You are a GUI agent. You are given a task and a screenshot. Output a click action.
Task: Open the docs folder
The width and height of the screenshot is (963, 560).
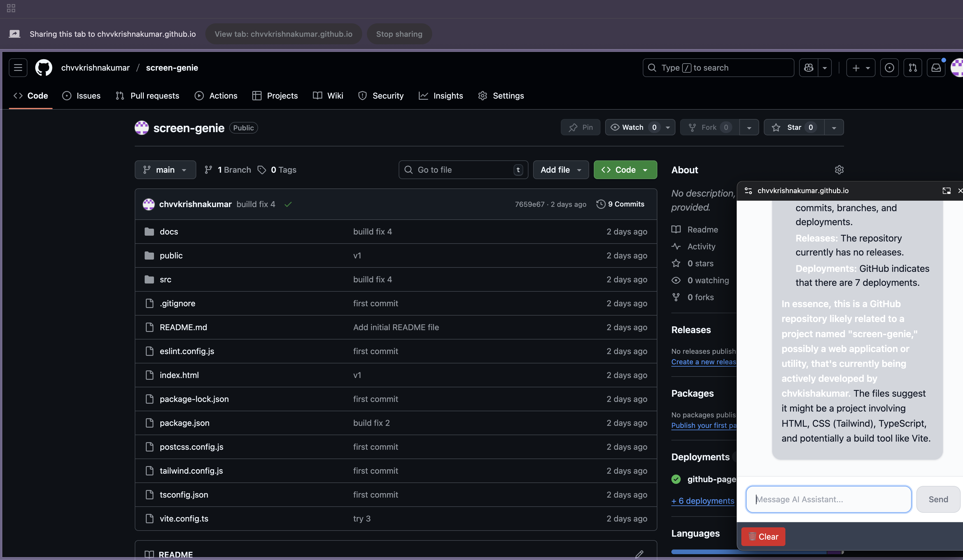click(169, 232)
